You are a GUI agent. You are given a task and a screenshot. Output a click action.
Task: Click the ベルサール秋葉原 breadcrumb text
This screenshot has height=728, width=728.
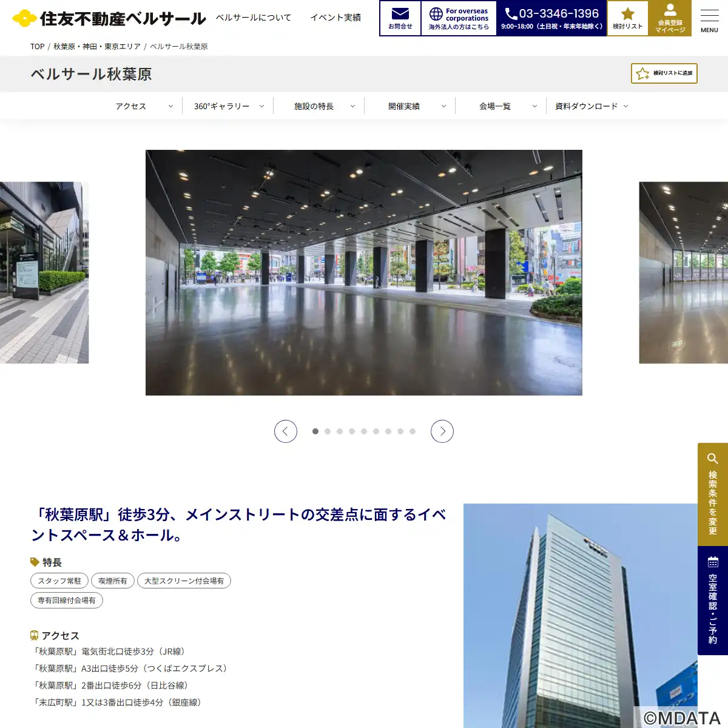[179, 47]
